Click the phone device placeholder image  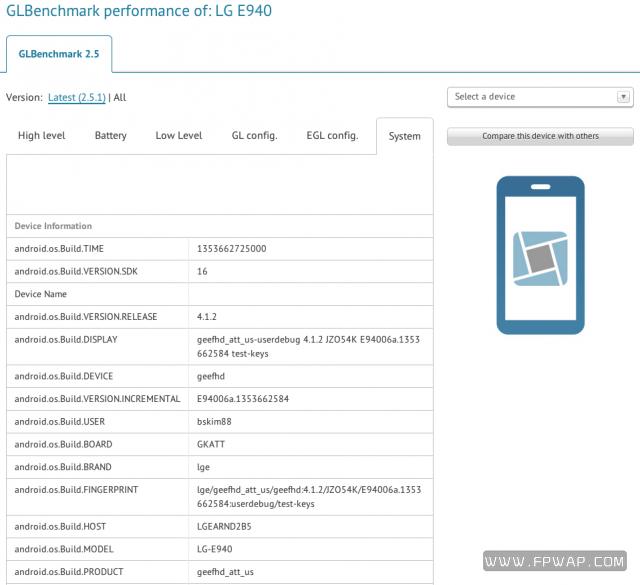pyautogui.click(x=540, y=255)
